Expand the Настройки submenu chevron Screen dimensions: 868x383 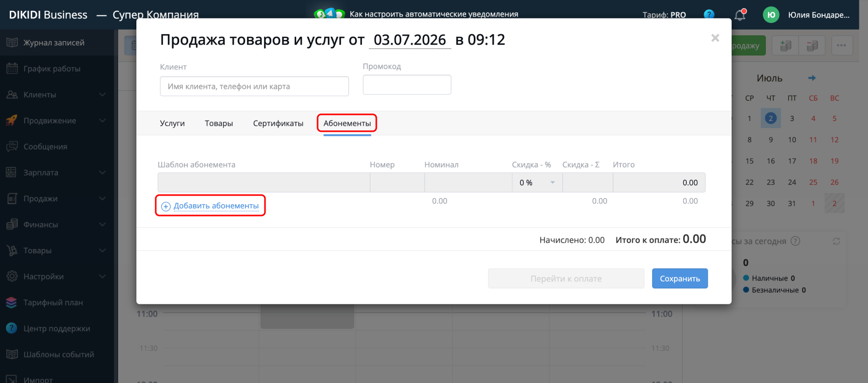[103, 276]
